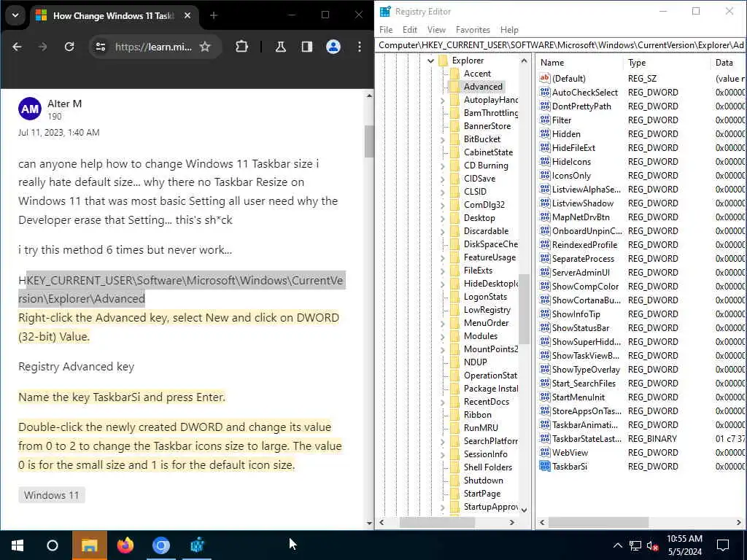Select the Accent key folder icon
The image size is (747, 560).
pyautogui.click(x=455, y=74)
